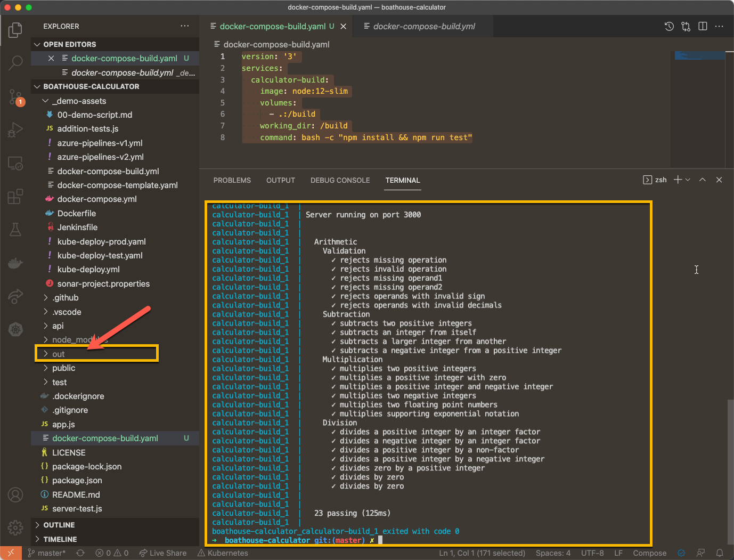This screenshot has width=734, height=560.
Task: Switch to the Debug Console tab
Action: pyautogui.click(x=340, y=181)
